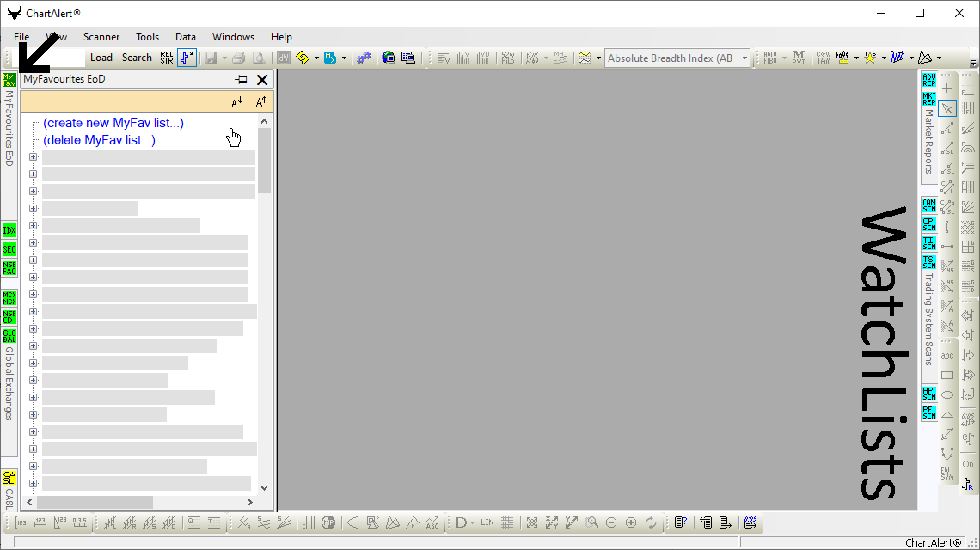The height and width of the screenshot is (550, 980).
Task: Open the Tools menu
Action: (148, 37)
